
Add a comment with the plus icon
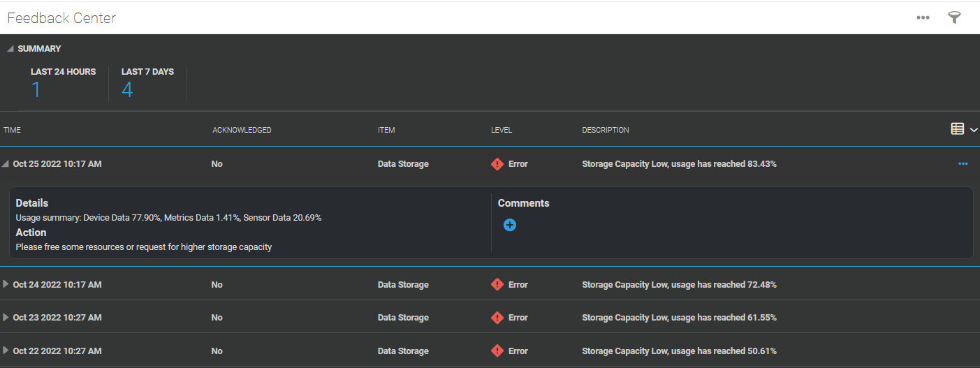[510, 225]
